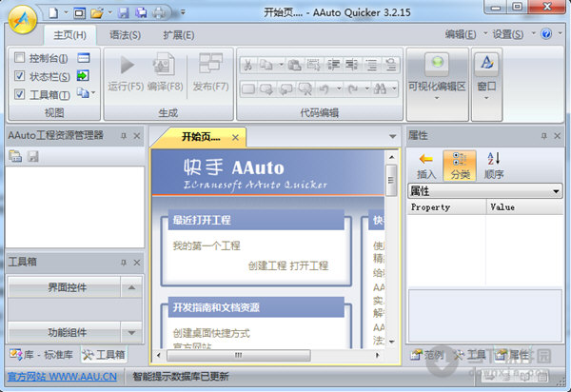Open the 编辑(E) dropdown menu
This screenshot has width=571, height=392.
pyautogui.click(x=465, y=34)
